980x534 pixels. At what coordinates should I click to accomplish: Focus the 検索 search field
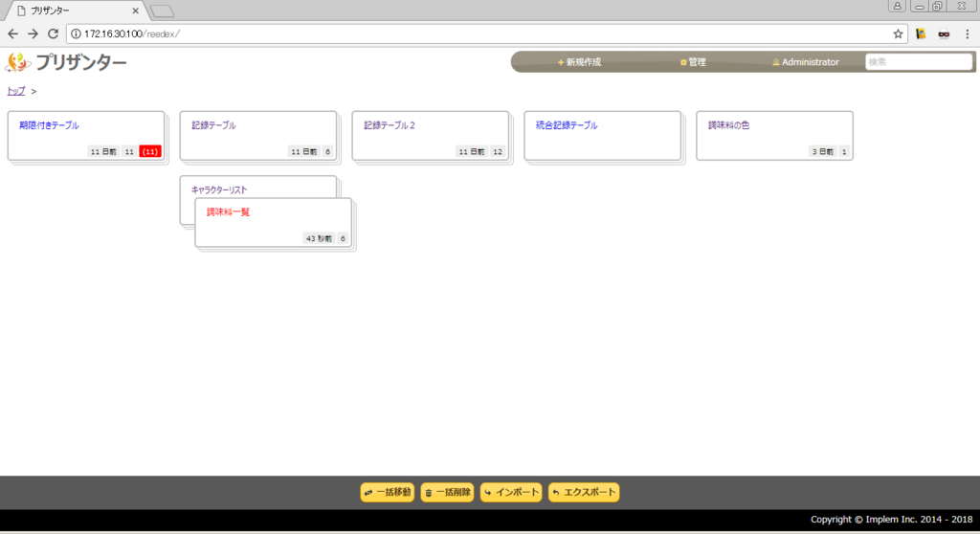point(918,62)
